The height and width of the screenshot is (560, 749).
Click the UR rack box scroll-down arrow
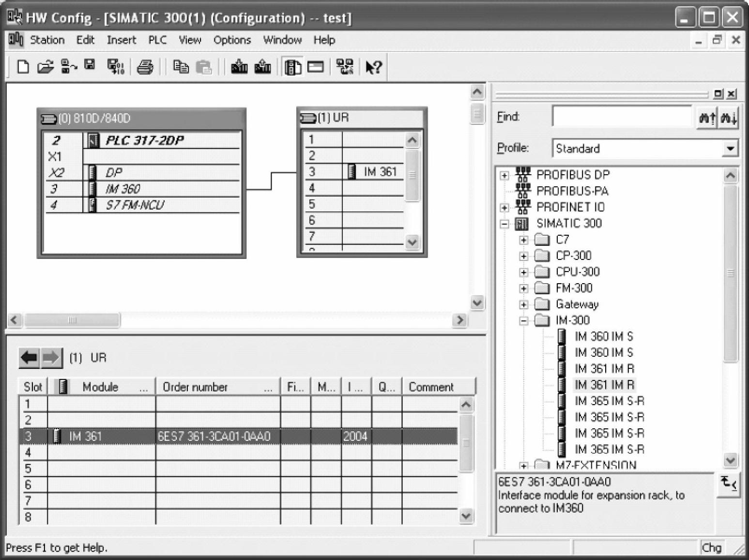click(412, 242)
